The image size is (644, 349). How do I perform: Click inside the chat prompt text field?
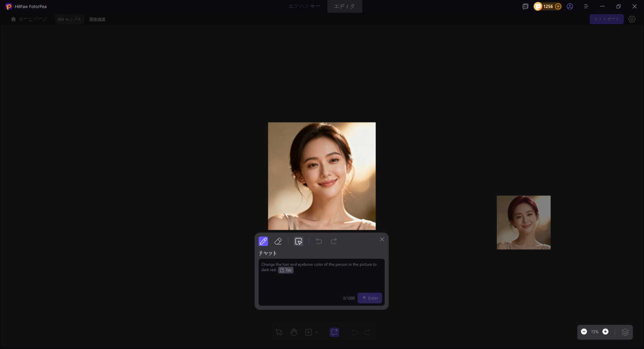click(x=321, y=283)
